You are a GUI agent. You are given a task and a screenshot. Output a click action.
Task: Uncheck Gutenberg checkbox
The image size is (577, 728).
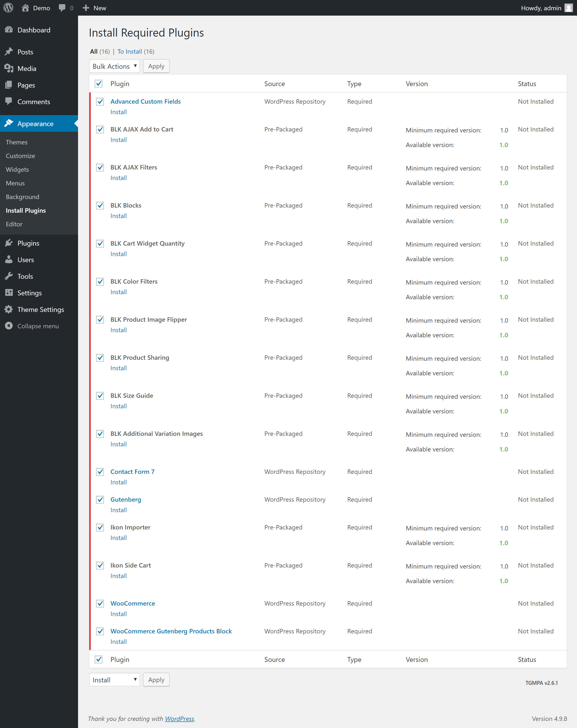[x=100, y=499]
